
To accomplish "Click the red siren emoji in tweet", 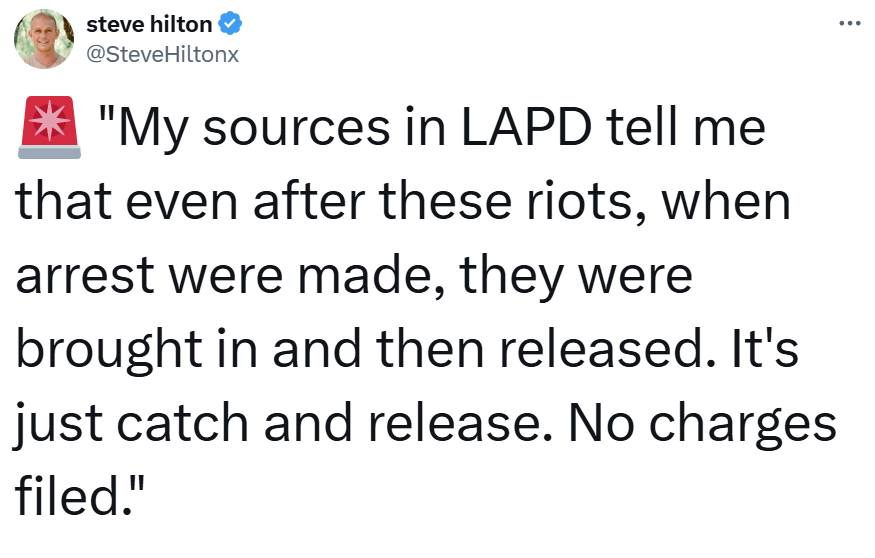I will click(x=50, y=127).
